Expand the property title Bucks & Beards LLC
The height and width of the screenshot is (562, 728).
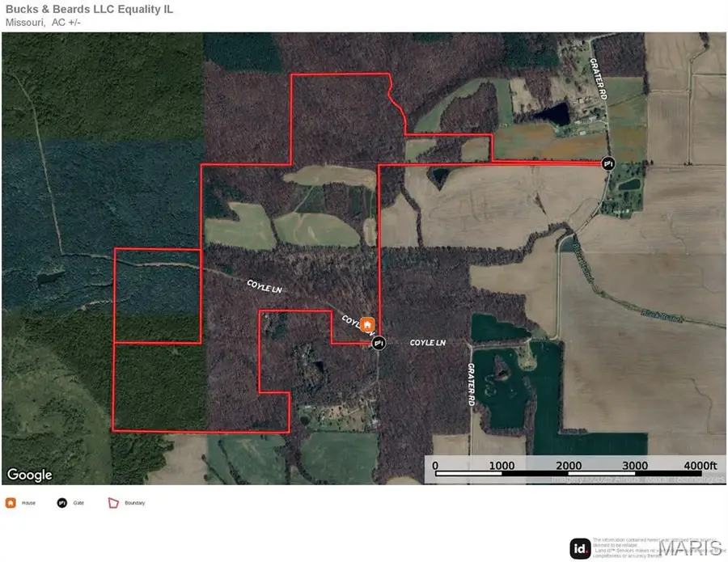tap(89, 10)
